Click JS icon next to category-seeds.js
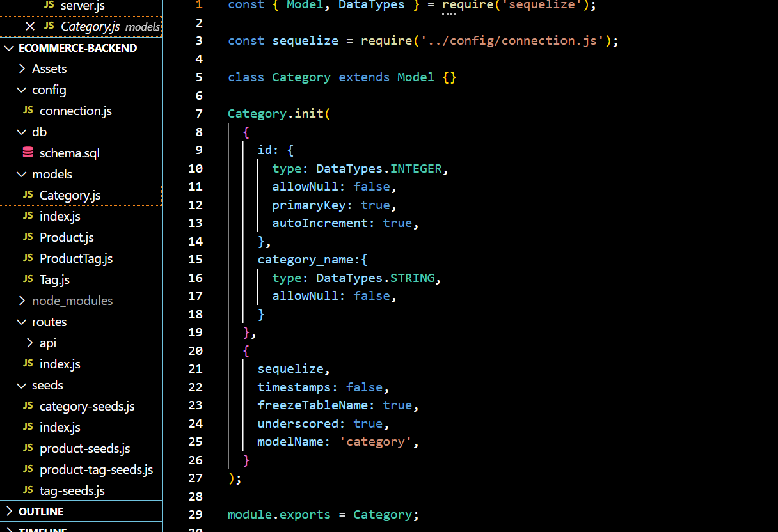This screenshot has height=532, width=778. [28, 406]
